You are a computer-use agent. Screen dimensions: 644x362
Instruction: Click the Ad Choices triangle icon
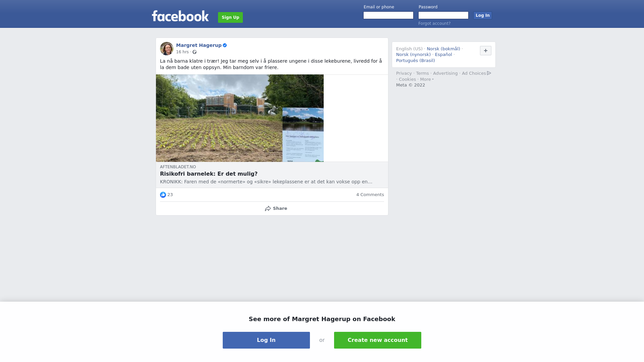point(489,73)
